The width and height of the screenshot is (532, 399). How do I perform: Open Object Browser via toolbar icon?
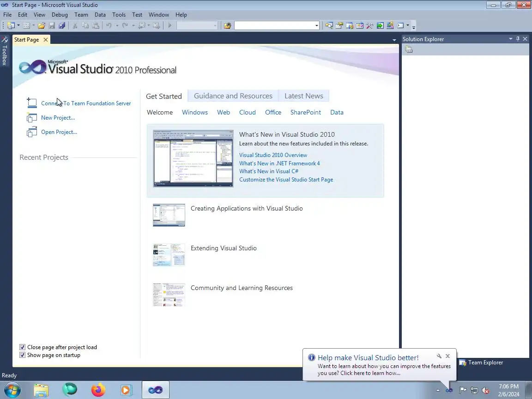[x=360, y=25]
